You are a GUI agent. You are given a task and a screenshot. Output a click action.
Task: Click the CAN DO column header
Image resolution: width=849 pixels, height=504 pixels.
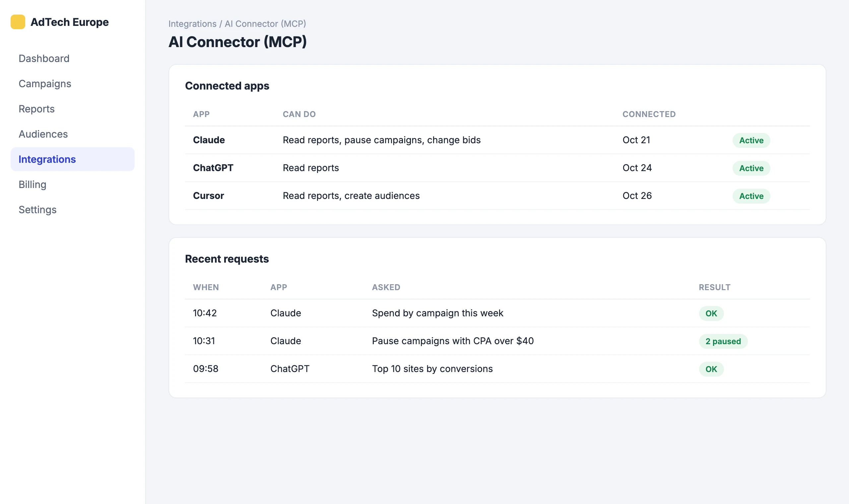point(299,114)
